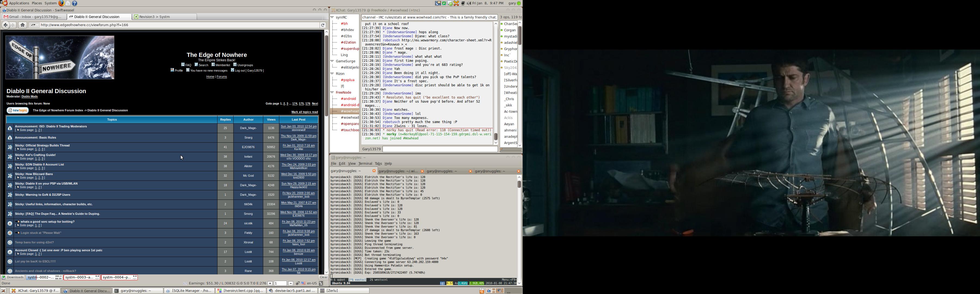980x294 pixels.
Task: Open the help icon in the top panel
Action: 75,4
